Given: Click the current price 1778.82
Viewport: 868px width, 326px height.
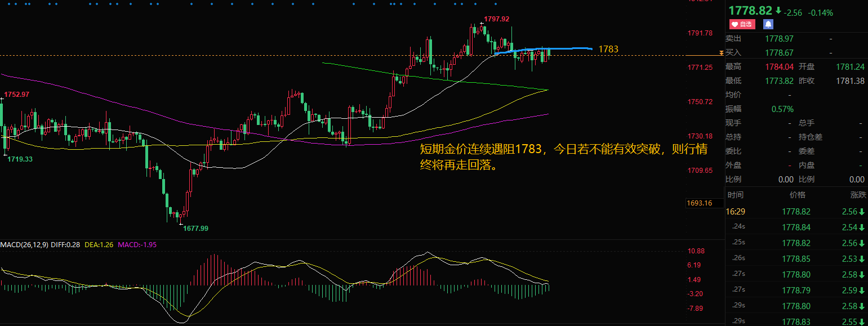Looking at the screenshot, I should [751, 11].
